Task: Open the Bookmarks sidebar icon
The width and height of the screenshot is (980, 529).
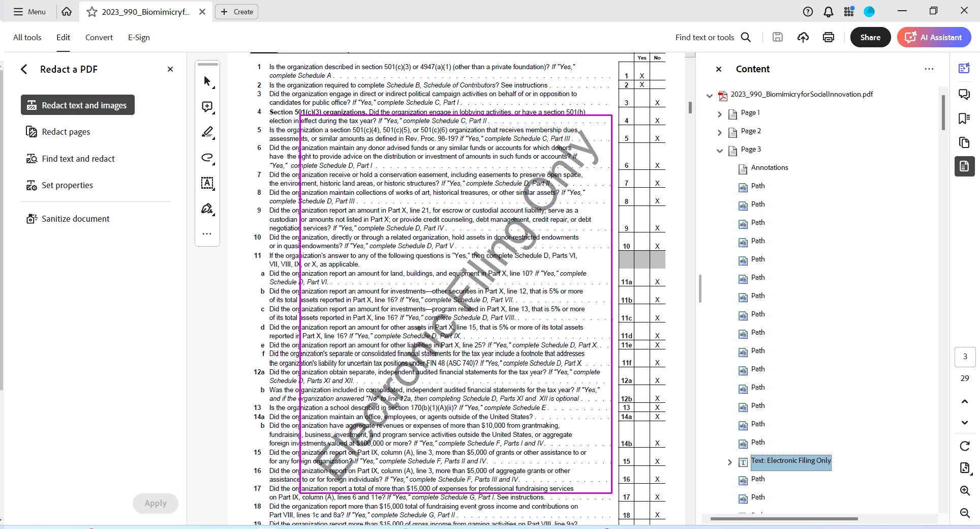Action: [964, 119]
